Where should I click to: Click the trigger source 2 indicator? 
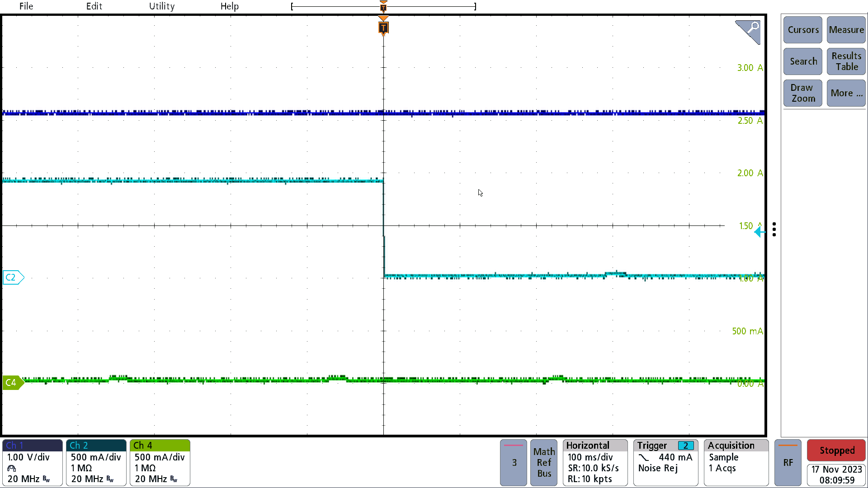point(686,446)
